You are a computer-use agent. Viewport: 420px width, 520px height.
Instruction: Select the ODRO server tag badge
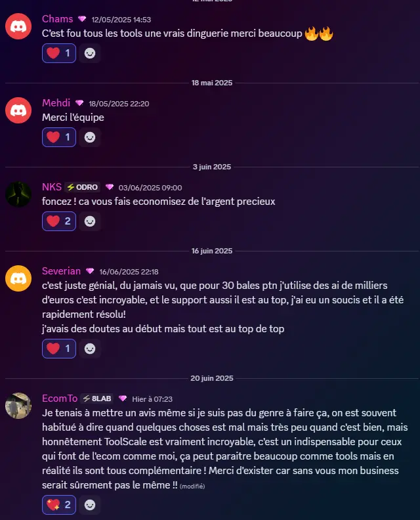82,187
